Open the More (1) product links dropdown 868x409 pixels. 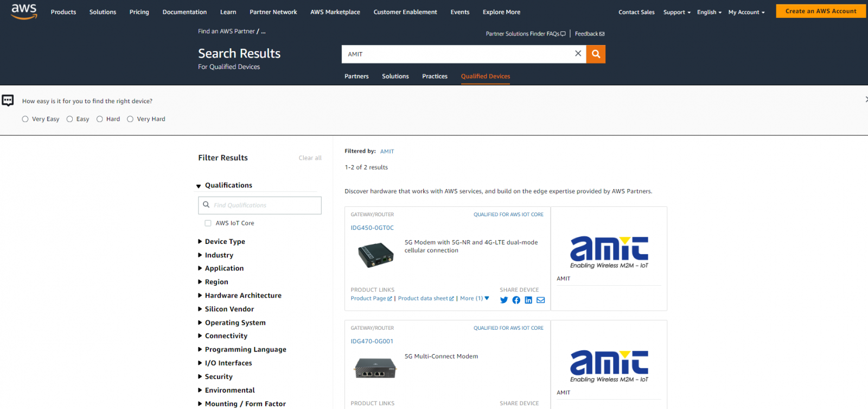click(475, 298)
